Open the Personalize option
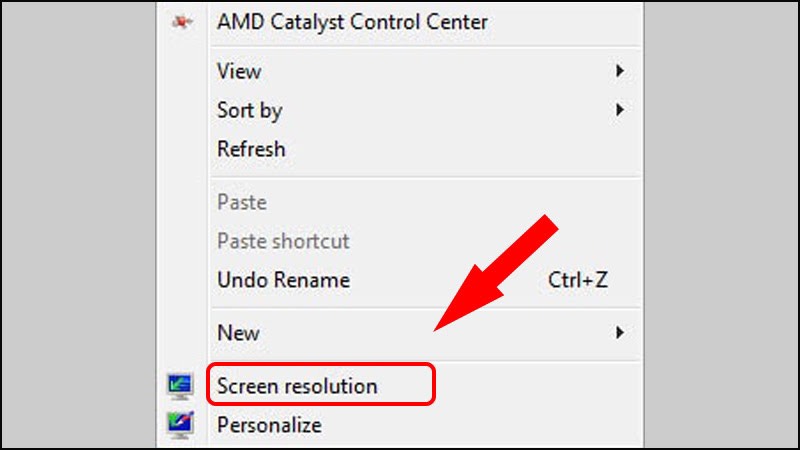The width and height of the screenshot is (800, 450). click(x=269, y=424)
